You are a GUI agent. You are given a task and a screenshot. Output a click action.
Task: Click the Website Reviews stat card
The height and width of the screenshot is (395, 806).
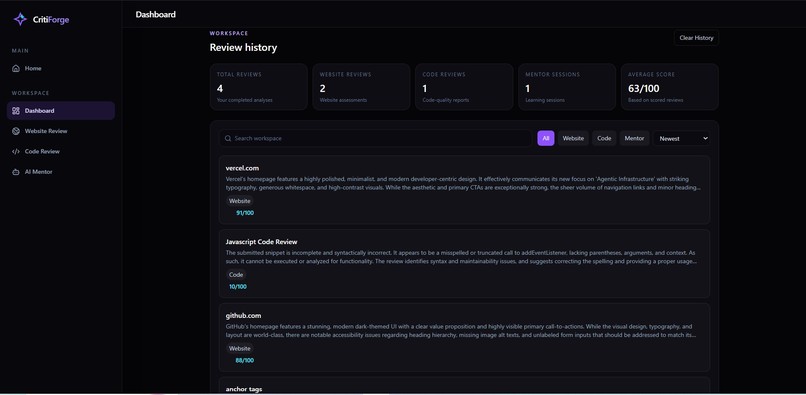pyautogui.click(x=361, y=87)
